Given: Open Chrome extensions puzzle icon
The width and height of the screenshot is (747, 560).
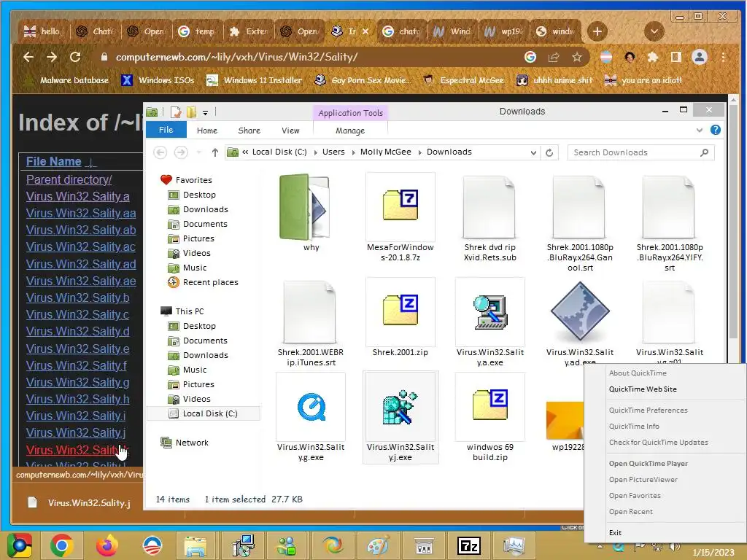Looking at the screenshot, I should [653, 58].
